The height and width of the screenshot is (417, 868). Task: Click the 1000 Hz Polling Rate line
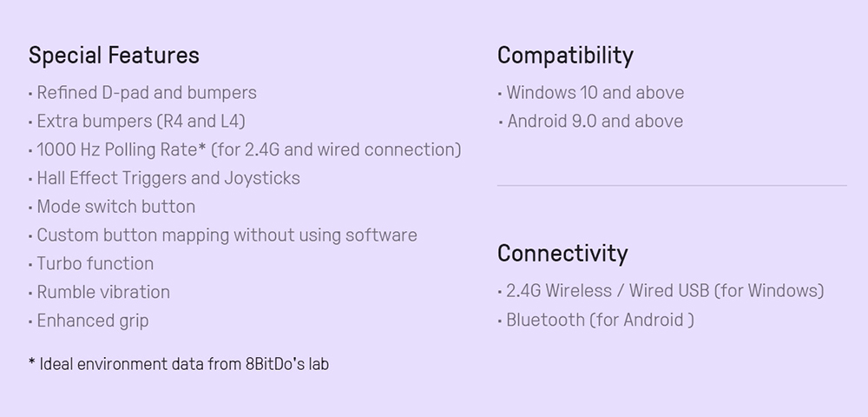(x=248, y=149)
